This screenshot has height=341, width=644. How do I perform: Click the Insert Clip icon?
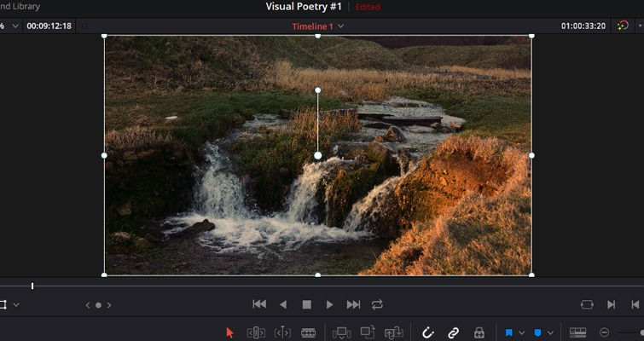tap(341, 332)
